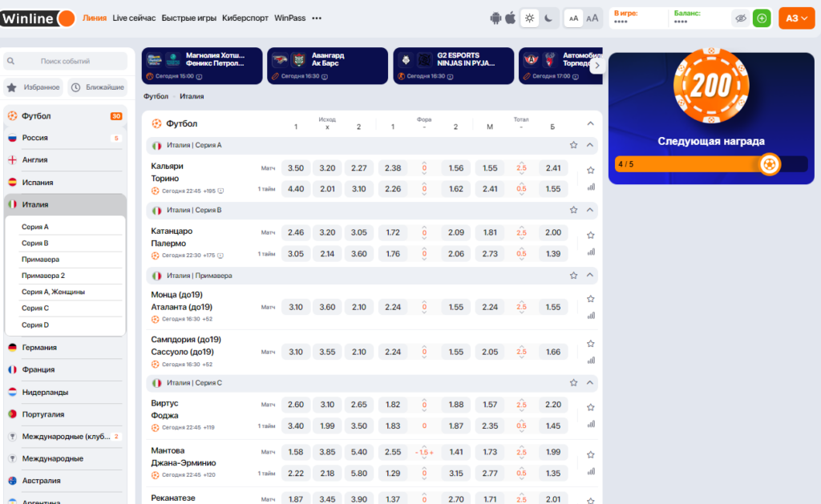Click the reward progress bar knob
The width and height of the screenshot is (821, 504).
coord(770,164)
